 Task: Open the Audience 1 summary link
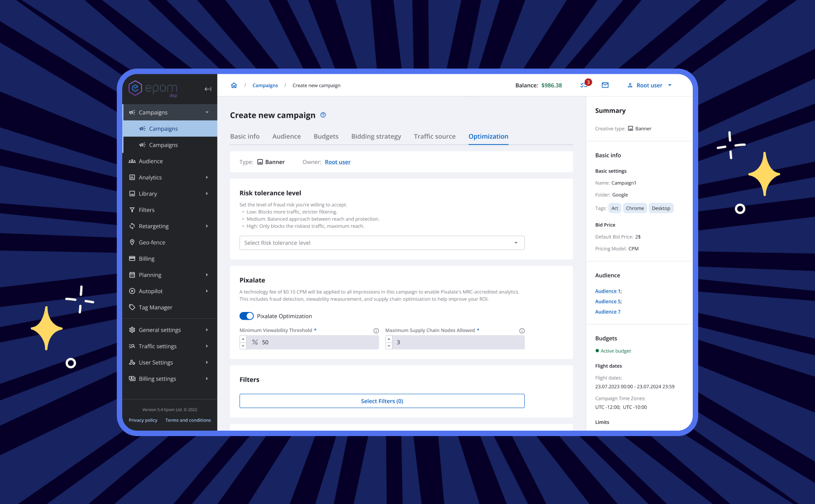tap(608, 291)
